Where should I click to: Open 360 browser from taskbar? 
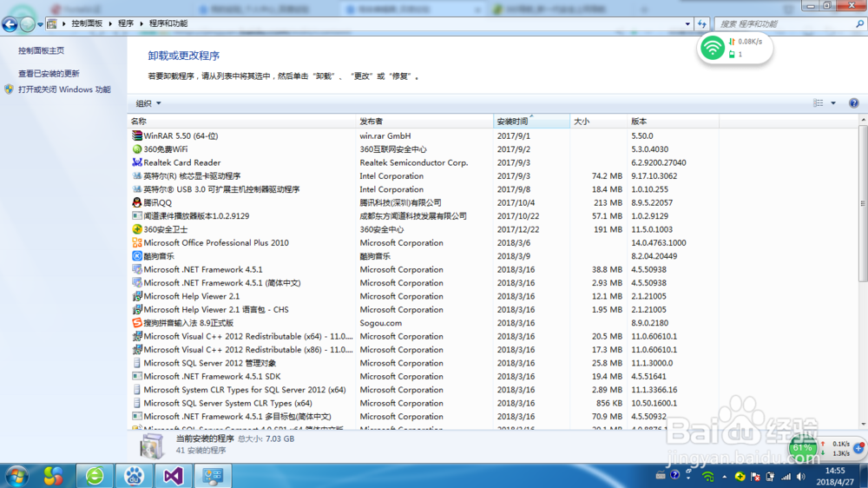point(95,476)
